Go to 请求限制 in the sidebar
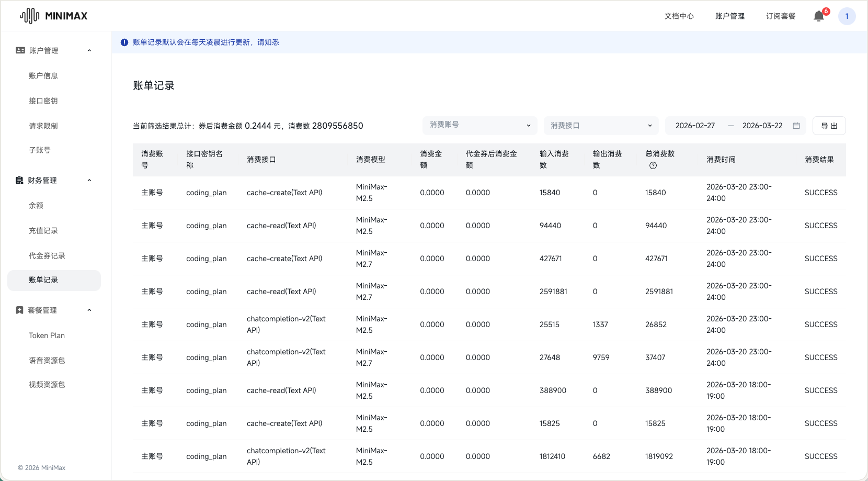 (x=43, y=126)
